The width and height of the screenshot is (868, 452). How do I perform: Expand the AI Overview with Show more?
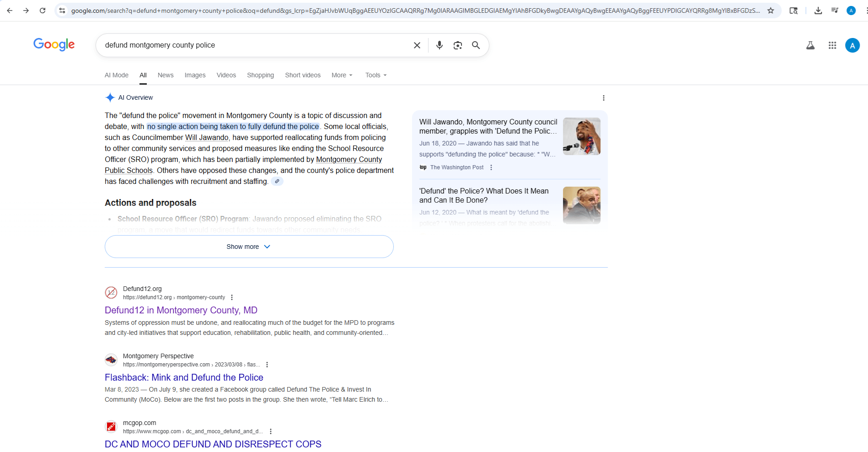pos(249,247)
